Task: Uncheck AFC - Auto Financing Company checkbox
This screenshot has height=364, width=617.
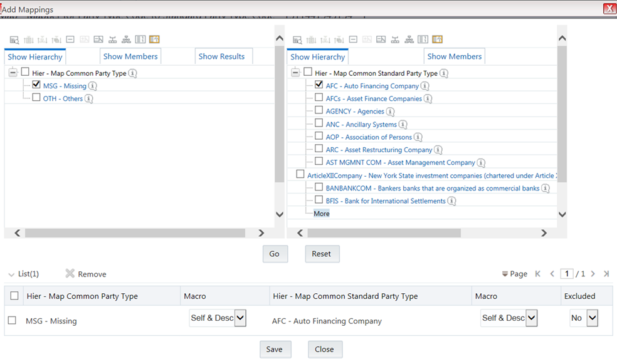Action: click(319, 85)
